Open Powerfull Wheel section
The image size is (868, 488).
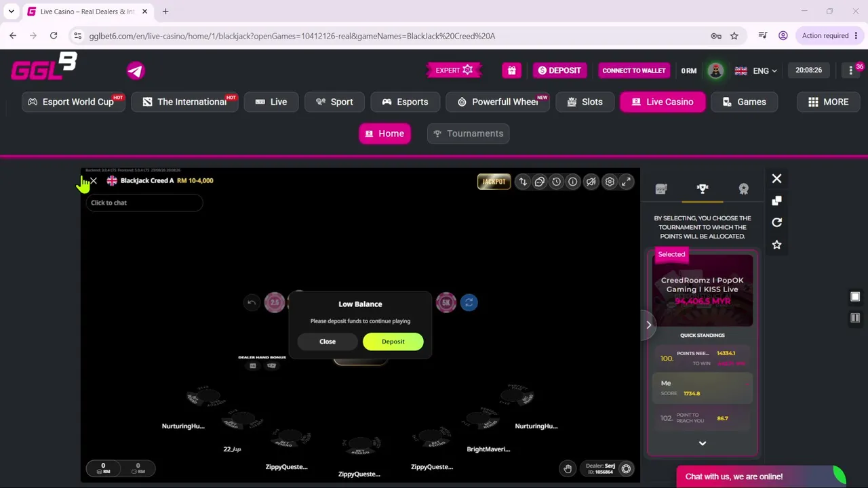pos(498,102)
